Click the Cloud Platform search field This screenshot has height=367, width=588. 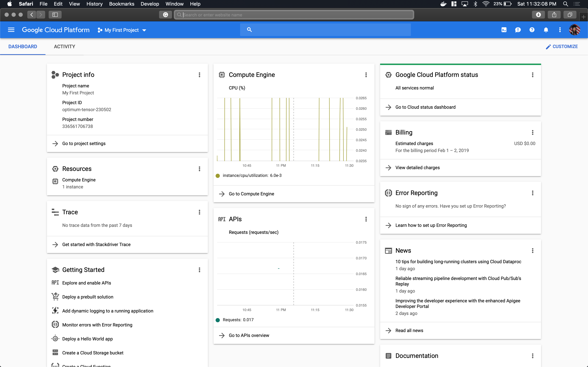pos(325,30)
